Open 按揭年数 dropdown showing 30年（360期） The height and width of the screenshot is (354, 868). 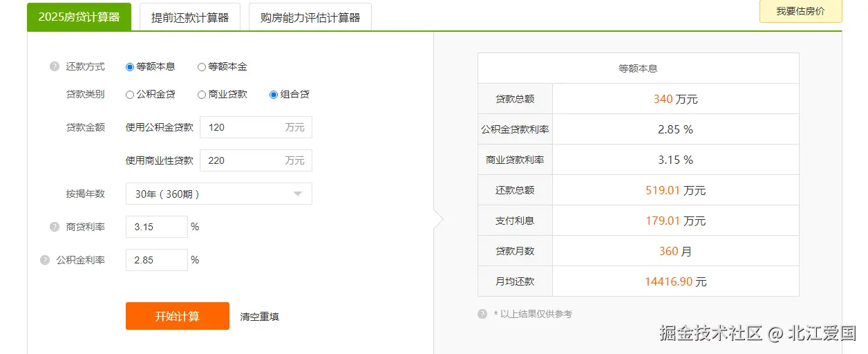[x=219, y=194]
